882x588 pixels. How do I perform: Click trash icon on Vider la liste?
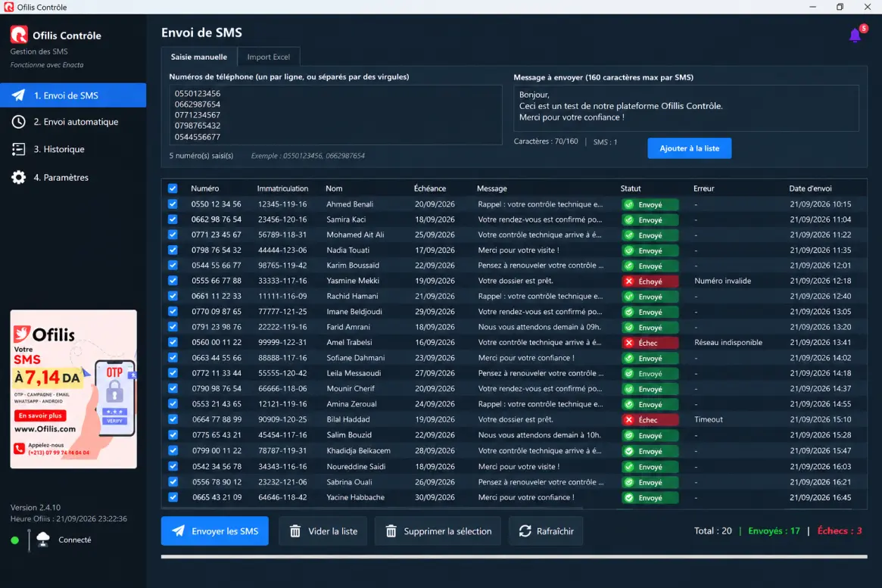295,531
